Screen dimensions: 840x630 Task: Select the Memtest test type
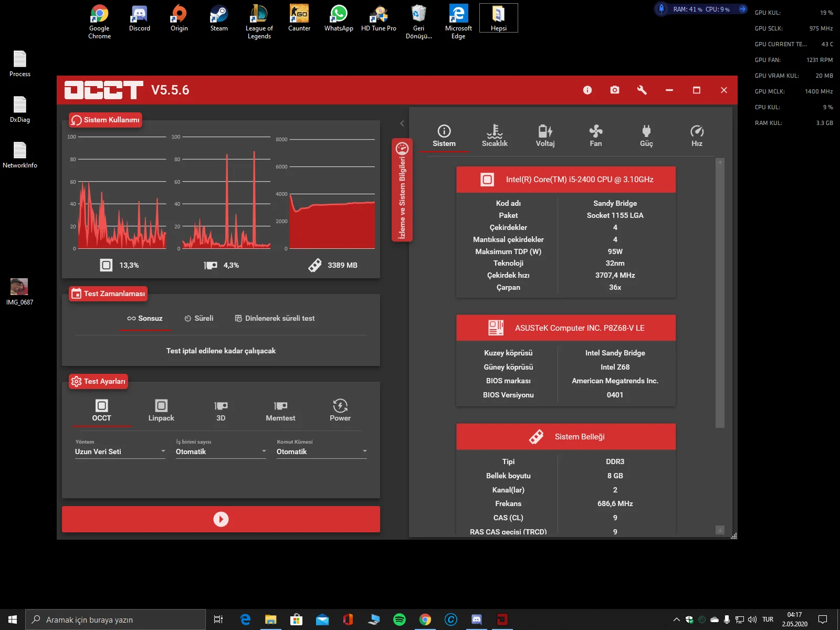pyautogui.click(x=280, y=411)
